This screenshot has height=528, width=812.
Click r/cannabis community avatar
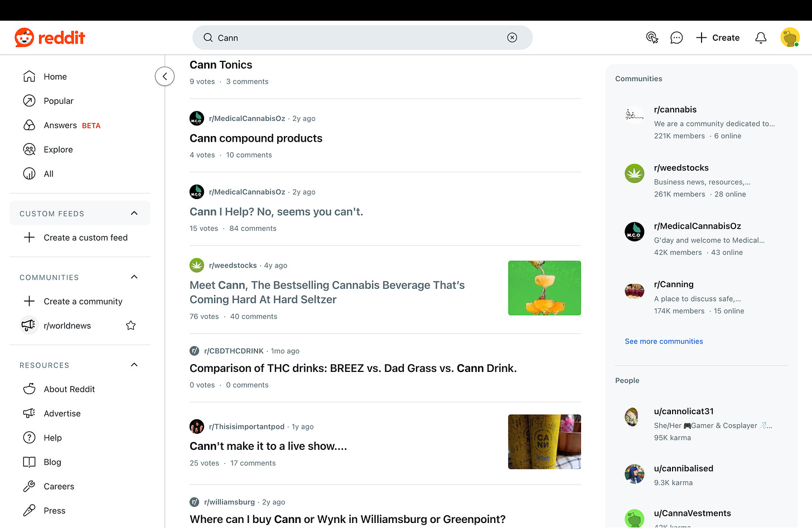tap(635, 115)
